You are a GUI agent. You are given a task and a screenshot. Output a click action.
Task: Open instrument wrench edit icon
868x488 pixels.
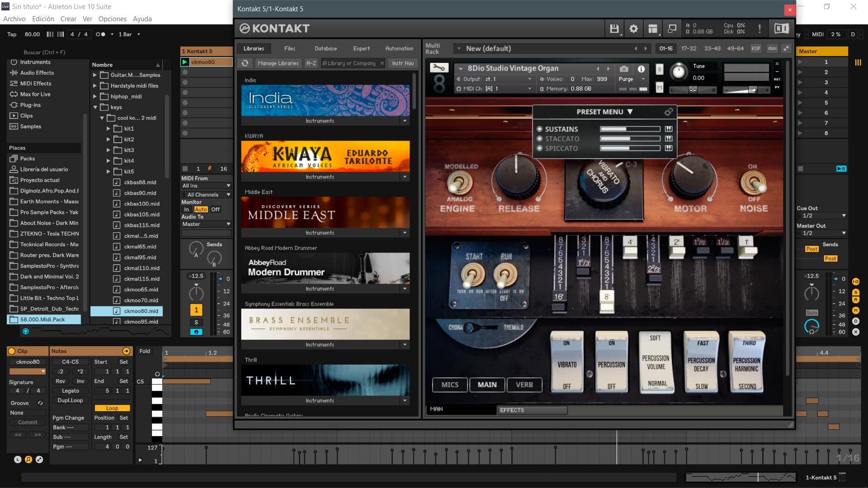pyautogui.click(x=439, y=68)
